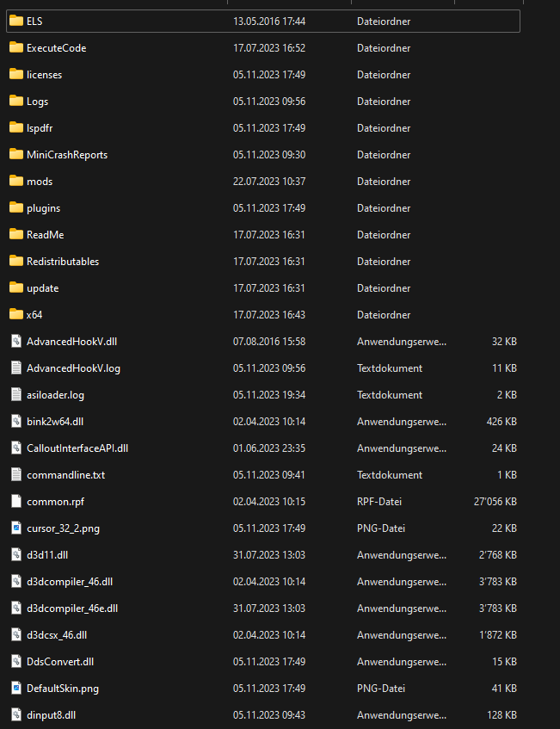Select the mods folder icon
560x729 pixels.
pos(16,181)
